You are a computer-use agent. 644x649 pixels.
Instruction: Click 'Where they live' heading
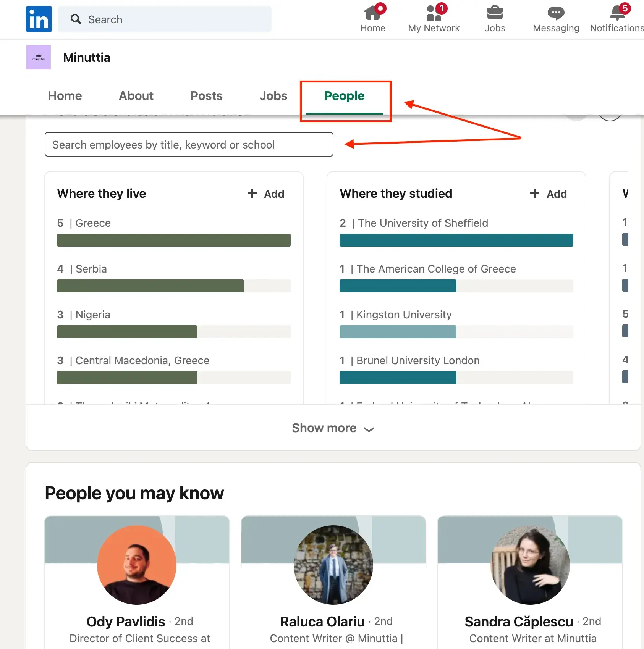[102, 194]
